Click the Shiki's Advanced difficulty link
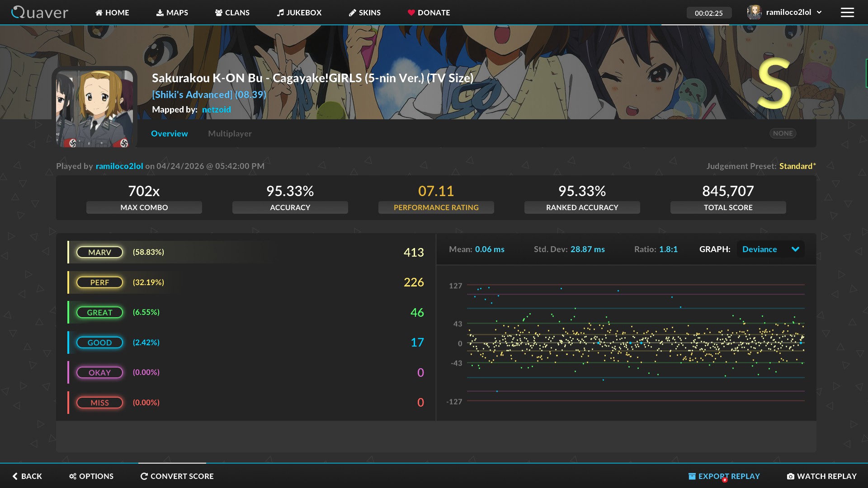Screen dimensions: 868x488 (x=209, y=94)
